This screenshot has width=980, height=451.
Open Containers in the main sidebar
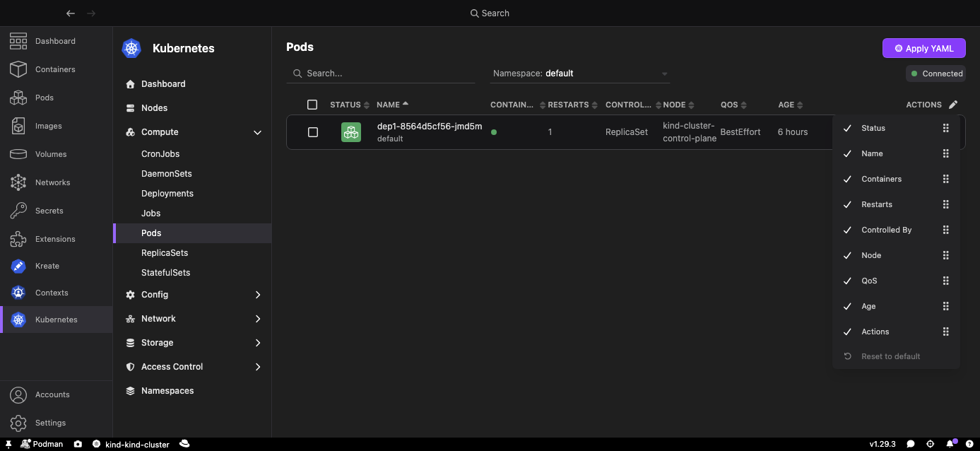(x=56, y=69)
